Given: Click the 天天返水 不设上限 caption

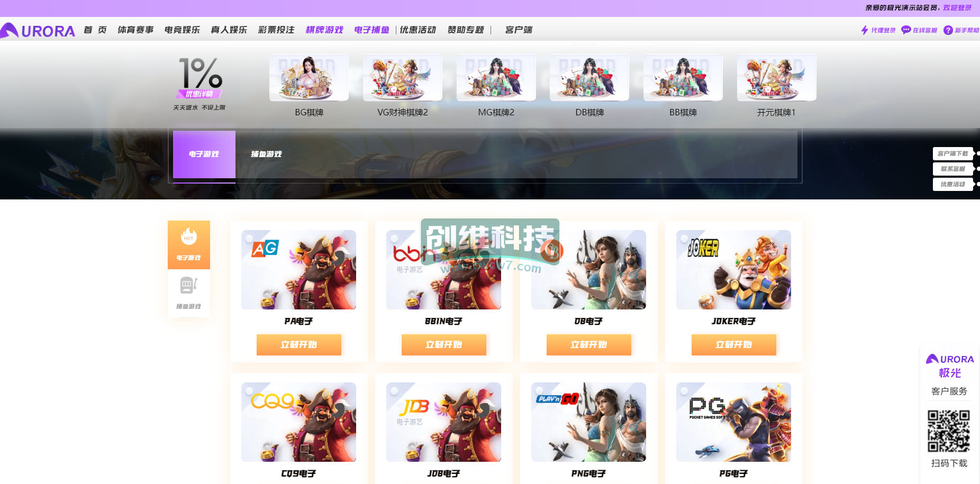Looking at the screenshot, I should [199, 107].
